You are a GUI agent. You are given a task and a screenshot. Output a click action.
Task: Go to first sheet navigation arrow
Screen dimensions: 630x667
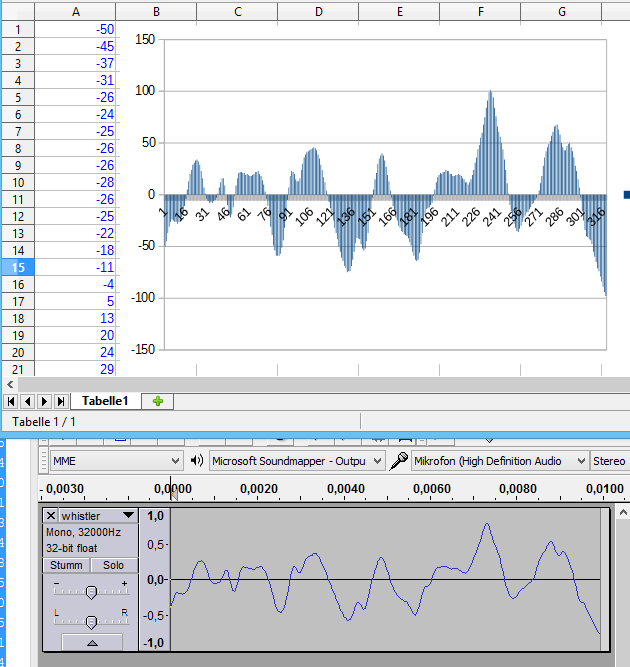(x=11, y=401)
